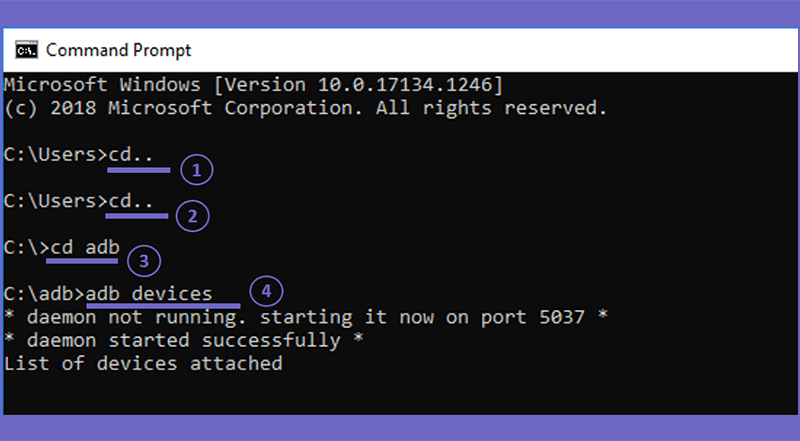This screenshot has width=800, height=441.
Task: Click the underline beneath adb devices
Action: [163, 306]
